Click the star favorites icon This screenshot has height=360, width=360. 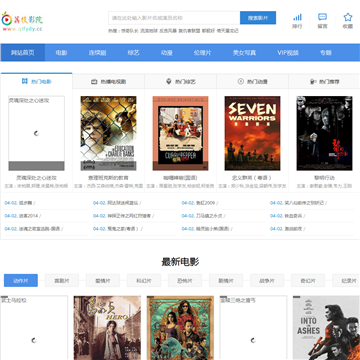348,17
